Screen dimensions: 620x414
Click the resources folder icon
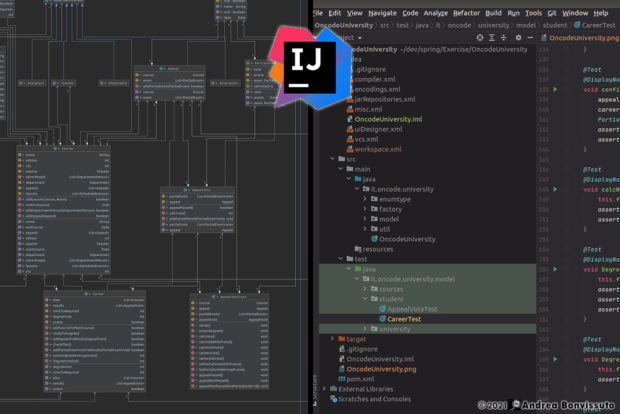pos(358,249)
